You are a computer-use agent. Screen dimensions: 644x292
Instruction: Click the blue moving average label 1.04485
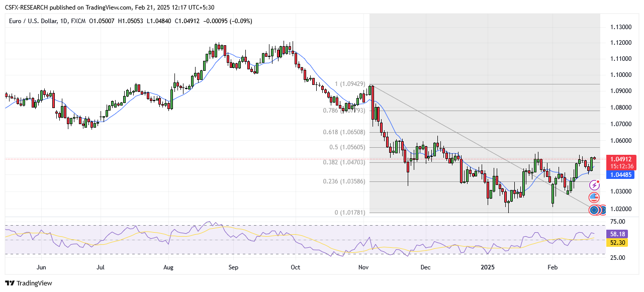[x=622, y=175]
